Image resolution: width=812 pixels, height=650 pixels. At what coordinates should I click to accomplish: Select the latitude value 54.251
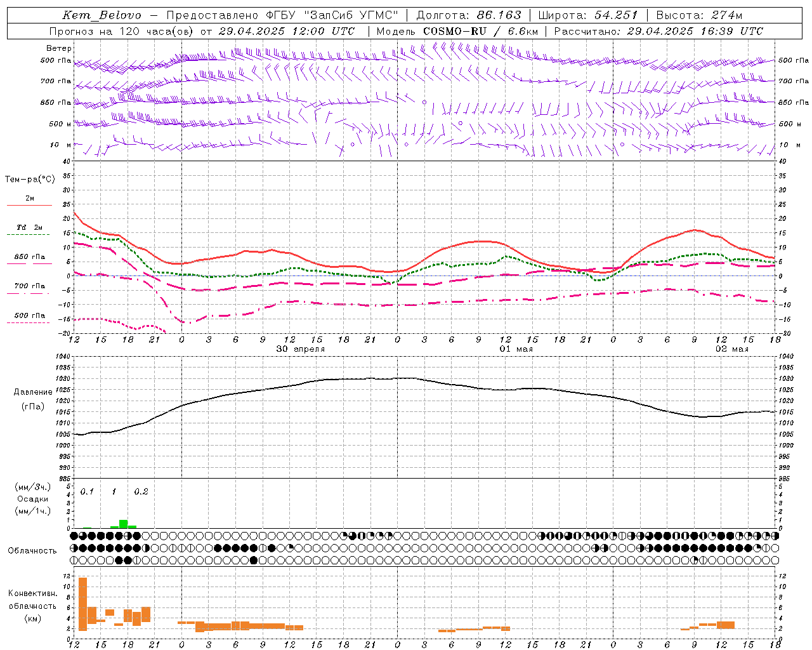(616, 15)
